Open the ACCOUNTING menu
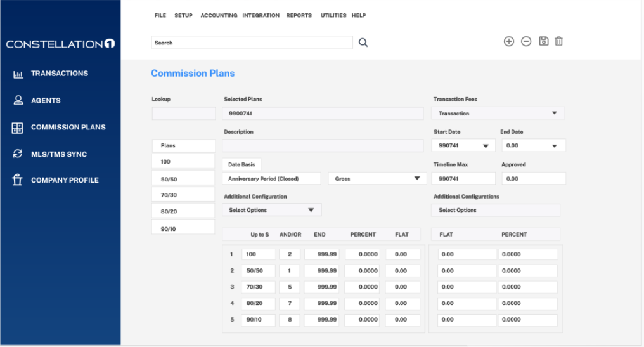 (x=219, y=15)
